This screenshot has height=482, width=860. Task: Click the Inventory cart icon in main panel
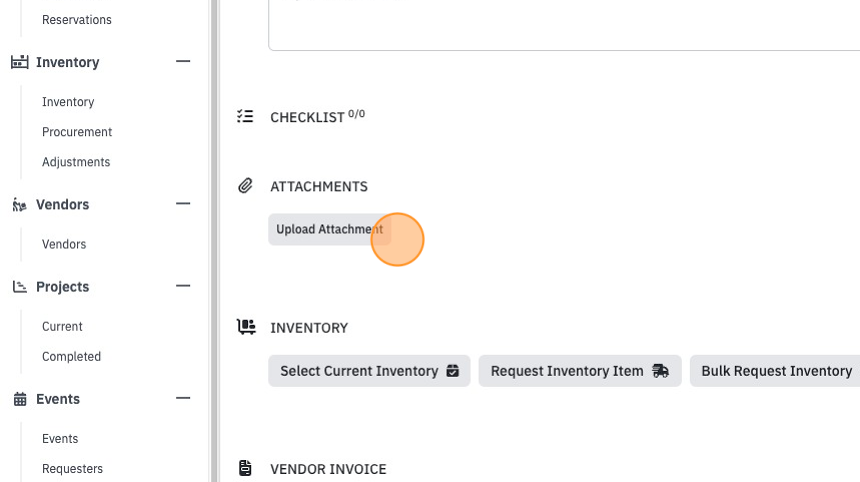pyautogui.click(x=246, y=327)
